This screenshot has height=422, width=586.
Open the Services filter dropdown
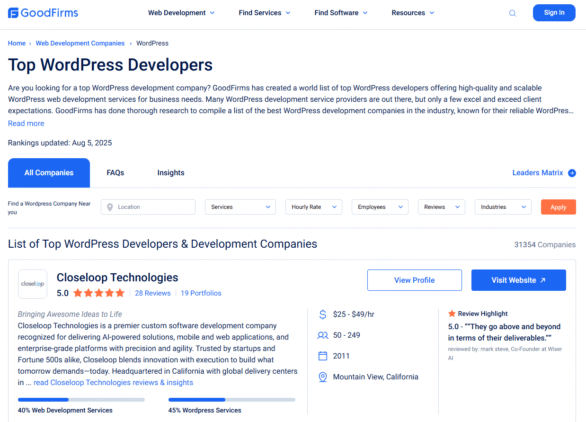click(240, 207)
